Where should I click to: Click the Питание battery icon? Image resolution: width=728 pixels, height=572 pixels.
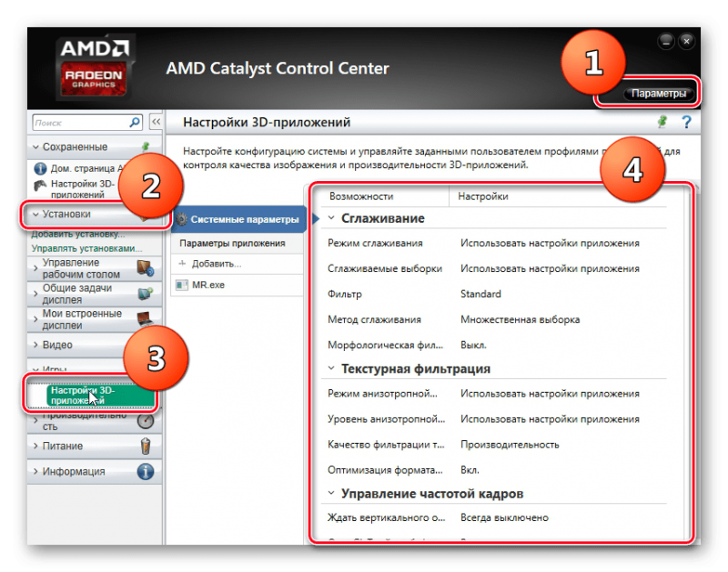pos(145,447)
